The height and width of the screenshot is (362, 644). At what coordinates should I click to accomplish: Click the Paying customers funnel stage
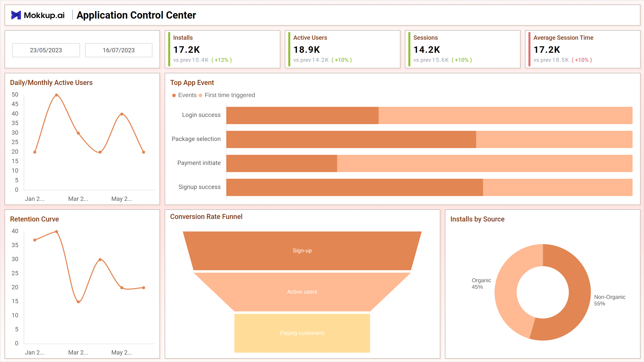coord(302,333)
